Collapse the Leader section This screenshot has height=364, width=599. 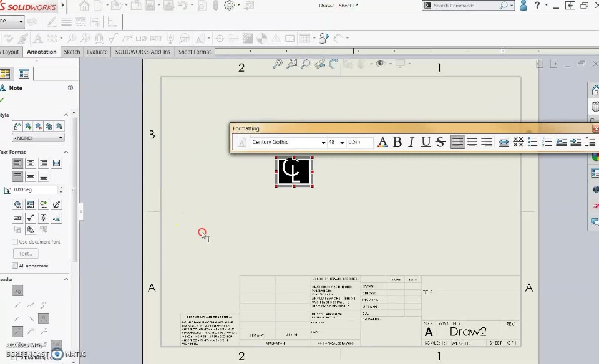point(66,279)
